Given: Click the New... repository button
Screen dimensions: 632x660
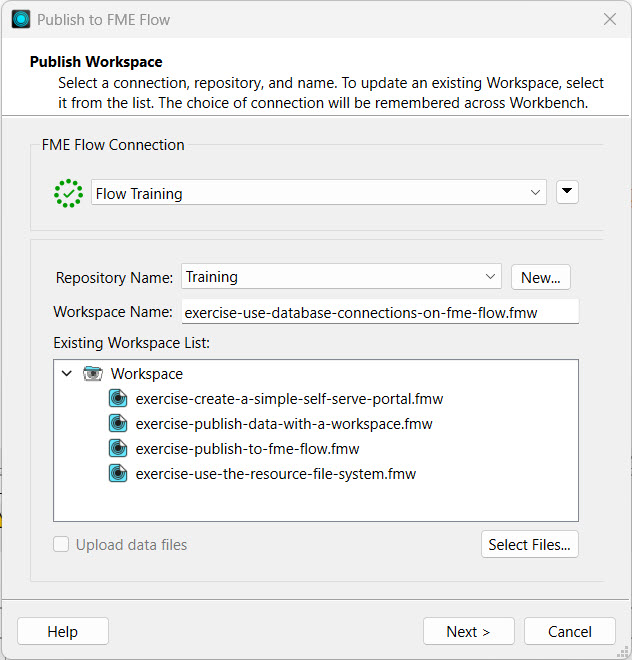Looking at the screenshot, I should pyautogui.click(x=540, y=277).
